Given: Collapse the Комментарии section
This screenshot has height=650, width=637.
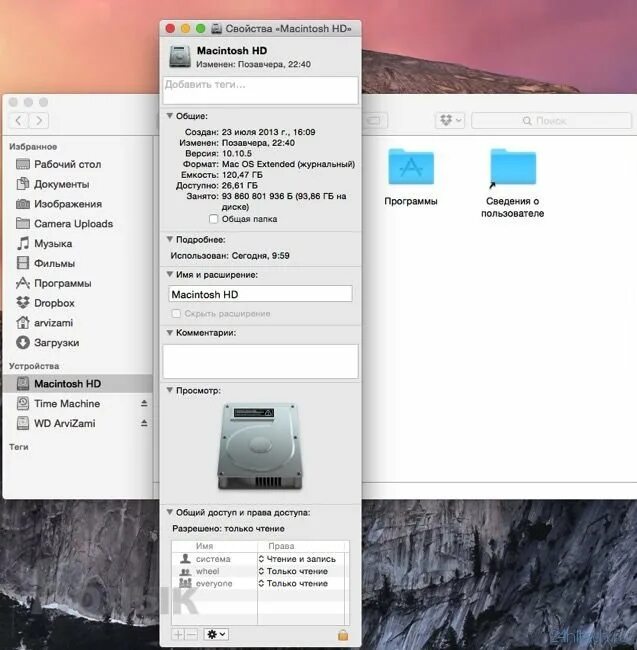Looking at the screenshot, I should tap(170, 332).
